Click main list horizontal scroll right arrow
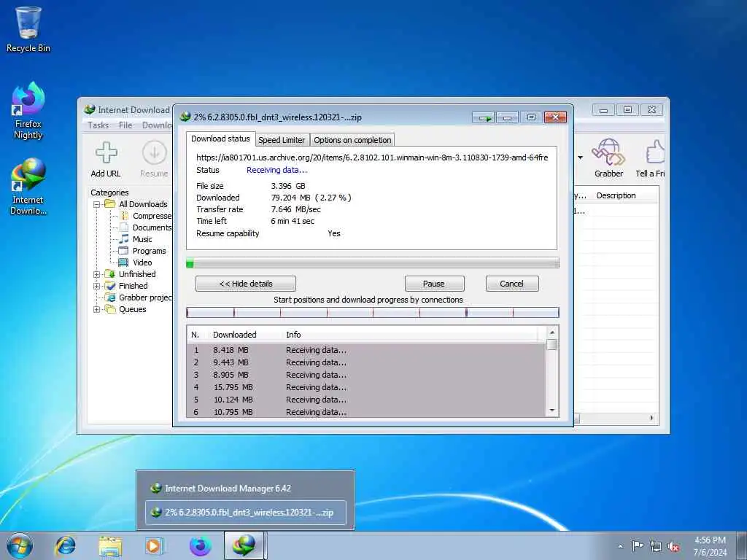Screen dimensions: 747x560 [651, 418]
